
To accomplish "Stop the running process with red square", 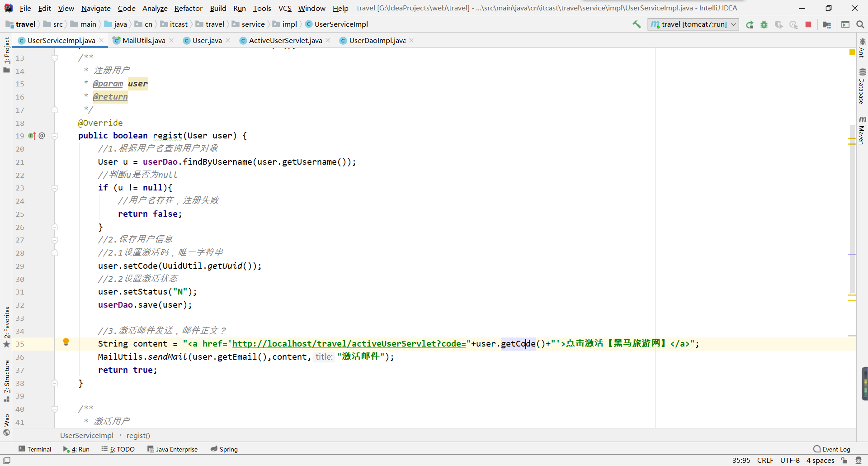I will click(808, 24).
